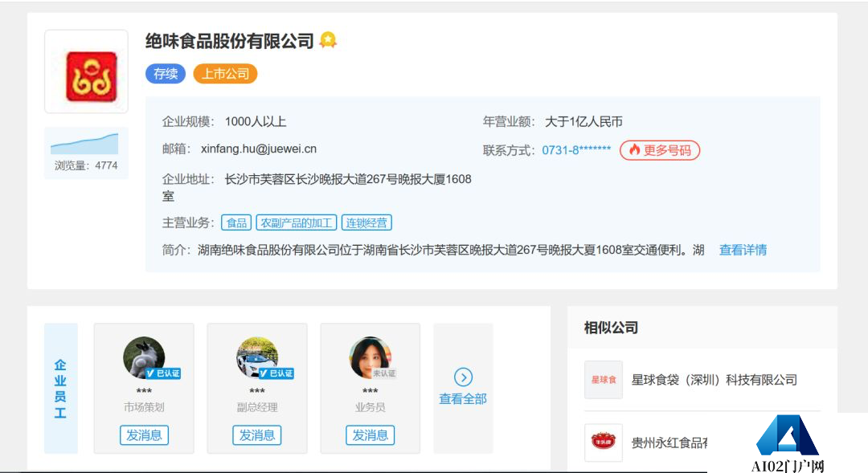The image size is (868, 473).
Task: Select the 食品 business tag
Action: point(236,222)
